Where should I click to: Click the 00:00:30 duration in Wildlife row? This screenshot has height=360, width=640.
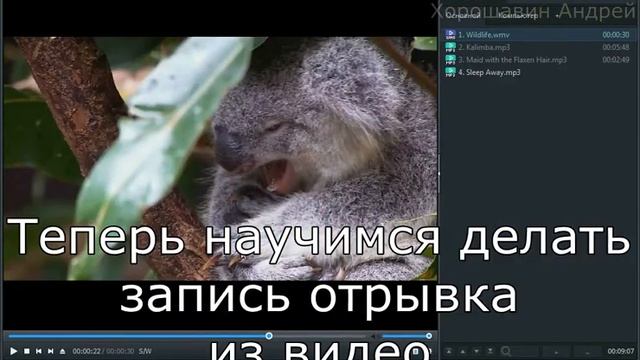616,35
